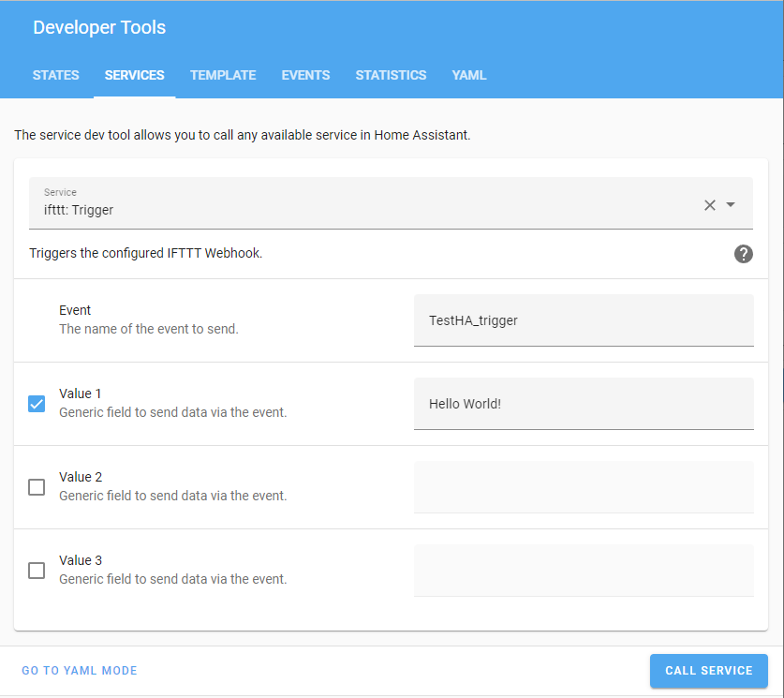Click the Value 1 field containing Hello World!
Viewport: 784px width, 698px height.
583,404
